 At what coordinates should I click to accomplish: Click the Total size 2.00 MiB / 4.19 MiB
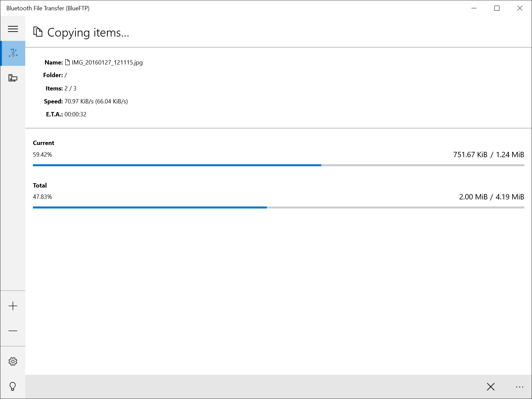tap(491, 197)
